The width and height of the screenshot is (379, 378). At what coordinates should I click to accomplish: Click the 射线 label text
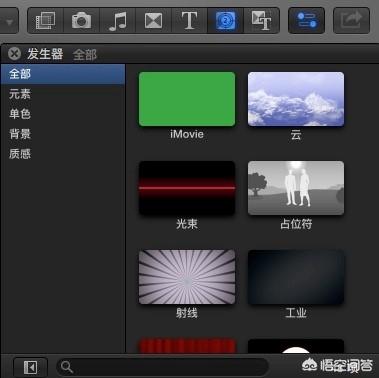point(187,313)
